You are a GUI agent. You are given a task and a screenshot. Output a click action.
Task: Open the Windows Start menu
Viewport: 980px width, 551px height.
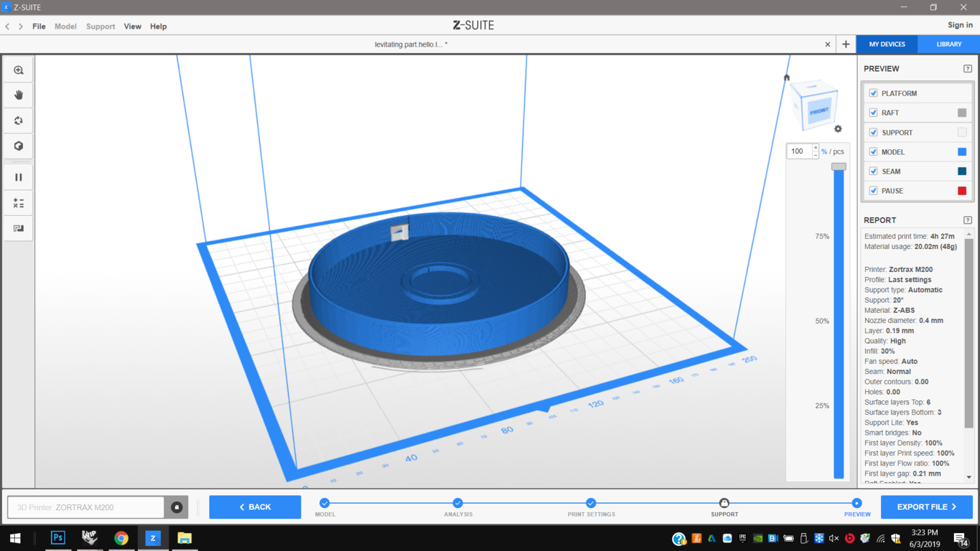coord(15,538)
